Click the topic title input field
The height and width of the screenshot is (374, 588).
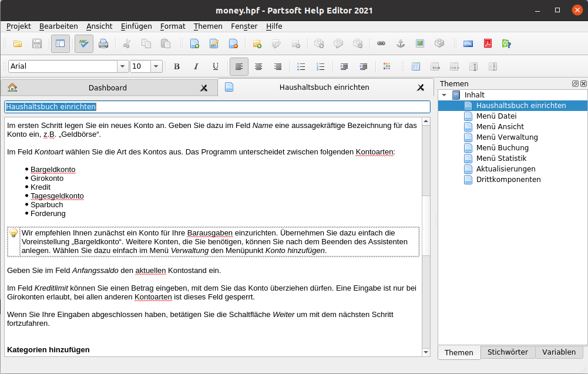coord(217,107)
